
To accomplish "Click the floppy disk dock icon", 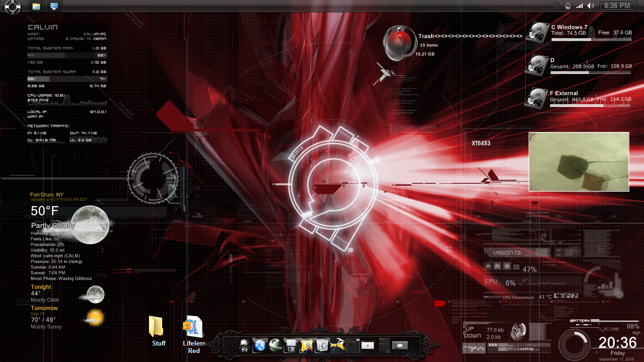I will 291,346.
